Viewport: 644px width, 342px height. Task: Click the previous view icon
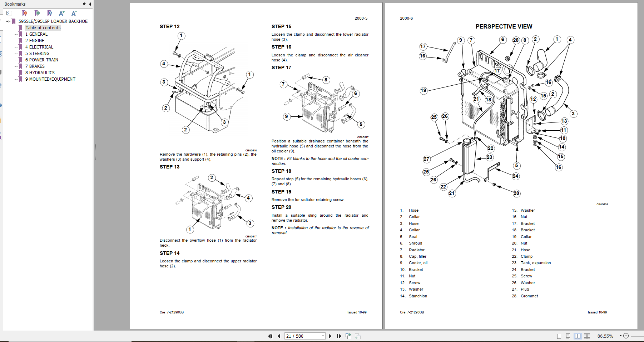(x=348, y=336)
